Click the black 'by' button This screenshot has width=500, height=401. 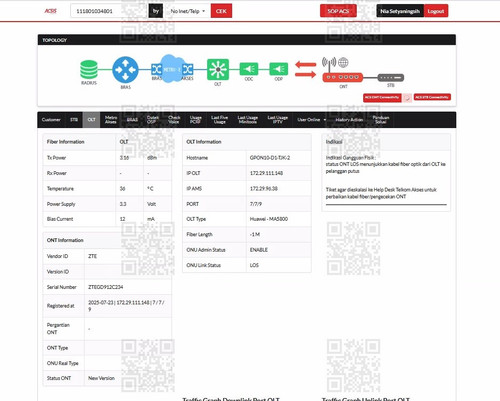(156, 11)
